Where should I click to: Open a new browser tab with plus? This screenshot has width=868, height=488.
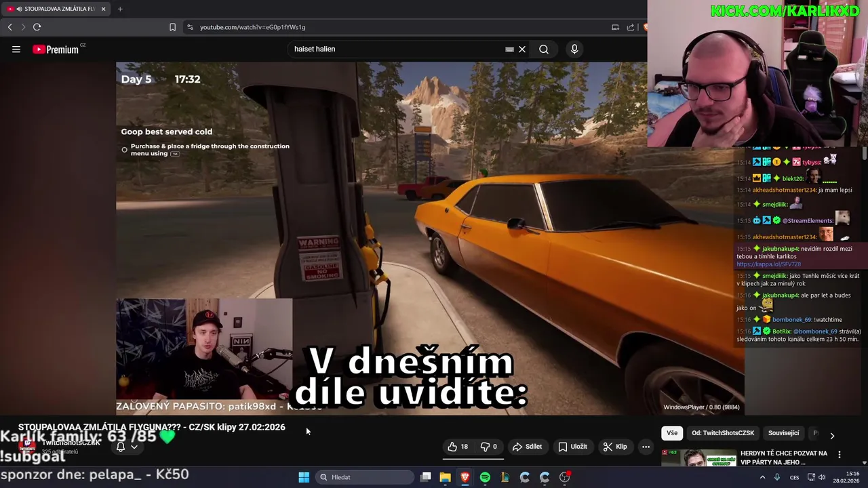(x=120, y=9)
